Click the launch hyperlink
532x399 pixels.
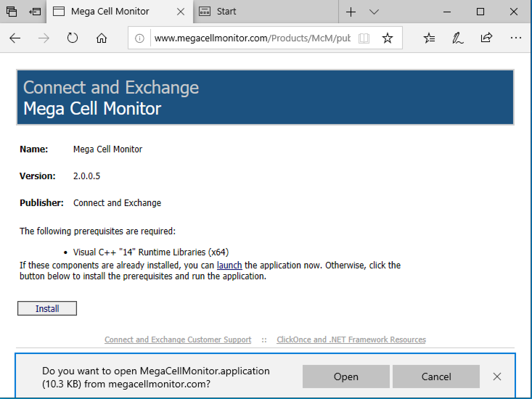pyautogui.click(x=229, y=265)
